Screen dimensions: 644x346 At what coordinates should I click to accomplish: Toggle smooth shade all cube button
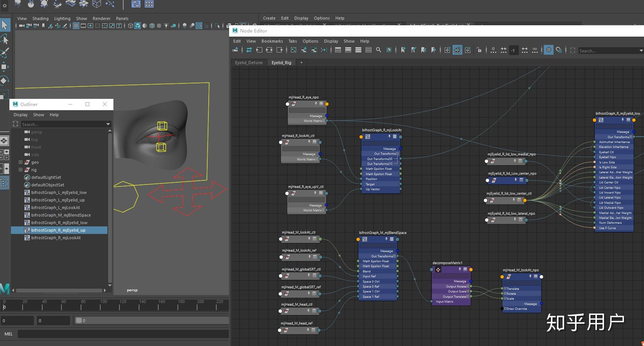click(138, 26)
